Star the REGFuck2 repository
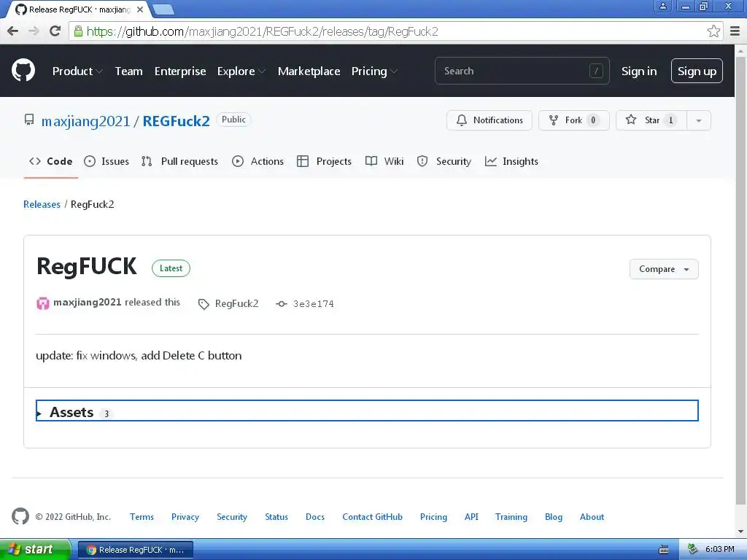 [x=651, y=120]
